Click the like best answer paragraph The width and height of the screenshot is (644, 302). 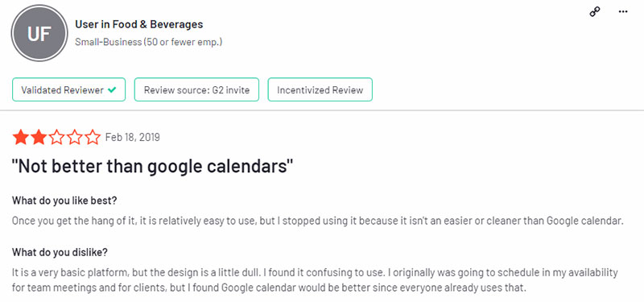(x=317, y=221)
